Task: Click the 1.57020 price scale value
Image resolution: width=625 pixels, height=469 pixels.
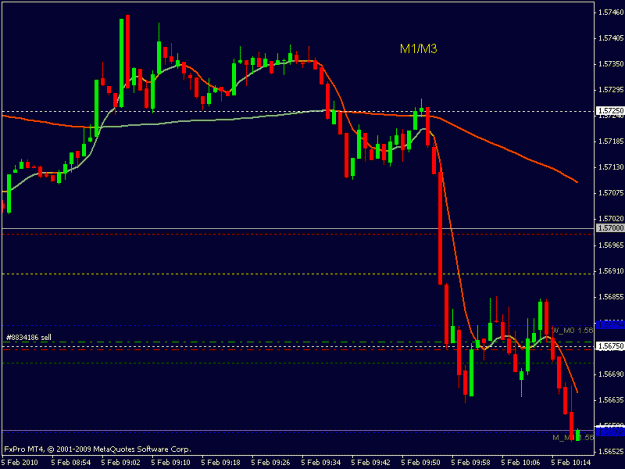Action: coord(611,218)
